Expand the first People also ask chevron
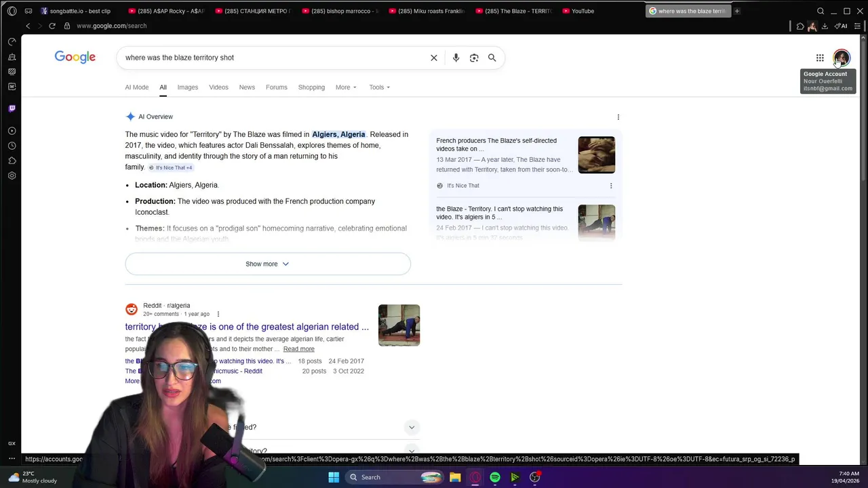This screenshot has height=488, width=868. tap(412, 427)
